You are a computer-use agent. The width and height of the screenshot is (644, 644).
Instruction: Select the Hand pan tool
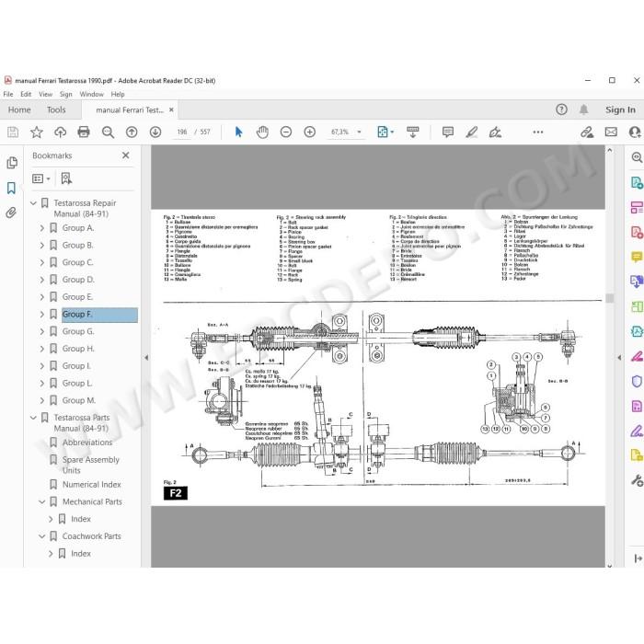pyautogui.click(x=262, y=132)
